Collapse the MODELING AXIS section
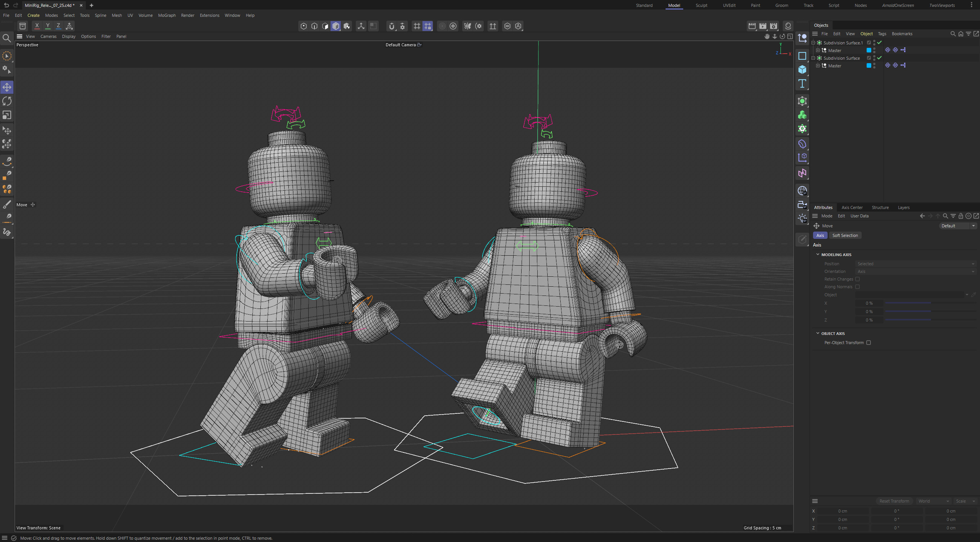Screen dimensions: 980x542 (818, 255)
